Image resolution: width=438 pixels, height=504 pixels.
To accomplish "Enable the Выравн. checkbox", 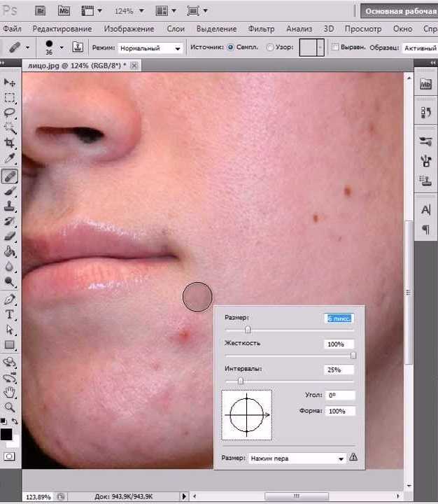I will click(335, 48).
